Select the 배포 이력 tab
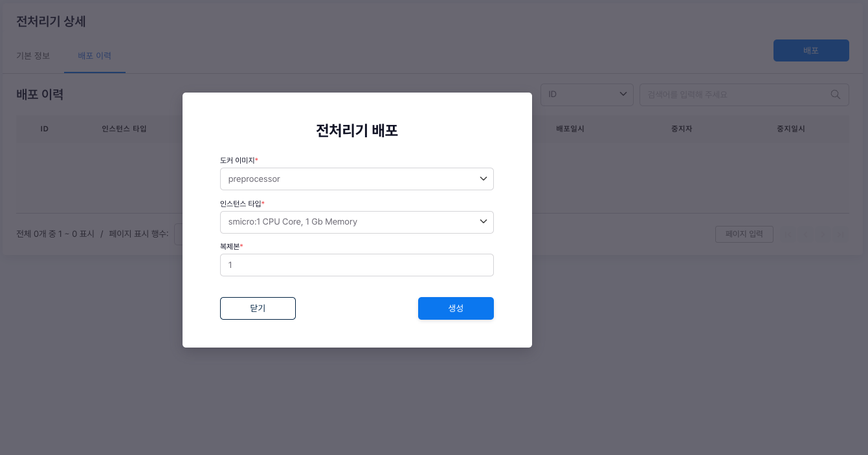Screen dimensions: 868x455 click(95, 56)
